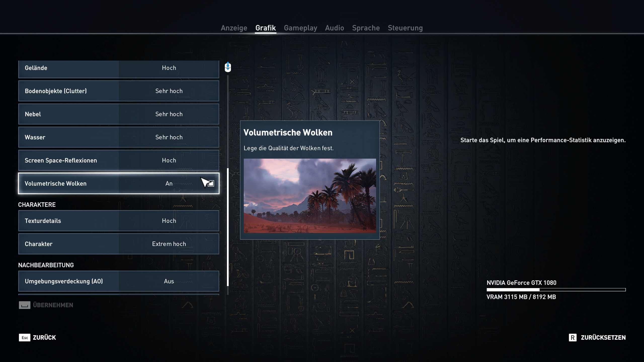Toggle Umgebungsverdeckung (AO) setting
This screenshot has width=644, height=362.
[x=169, y=281]
